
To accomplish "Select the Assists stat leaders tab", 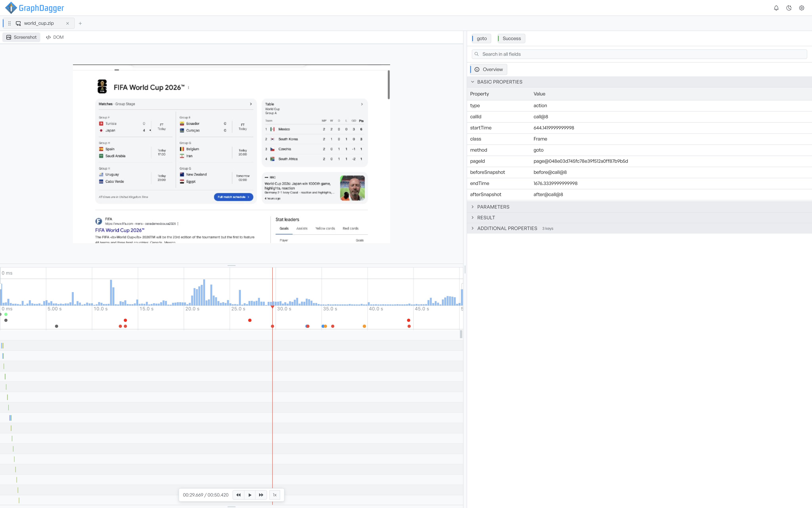I will click(x=302, y=228).
